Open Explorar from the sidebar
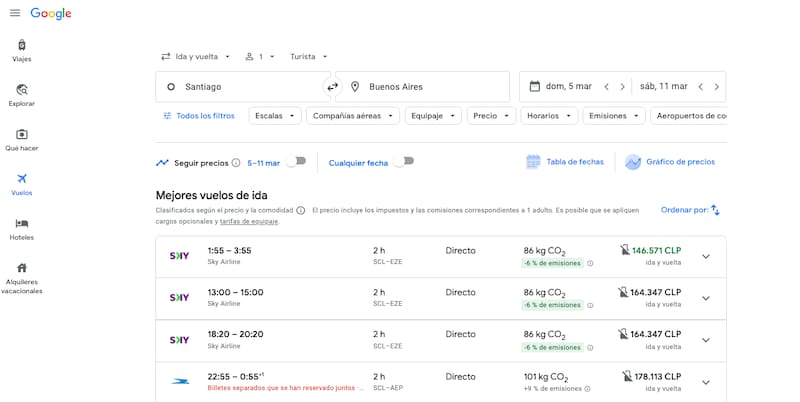Viewport: 800px width, 402px height. 21,94
